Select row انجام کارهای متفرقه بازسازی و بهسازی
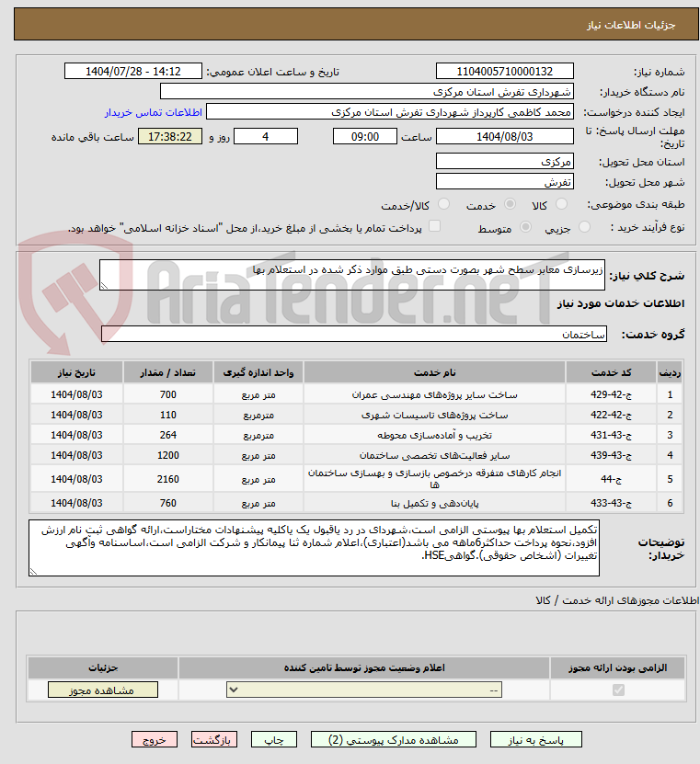 (357, 479)
